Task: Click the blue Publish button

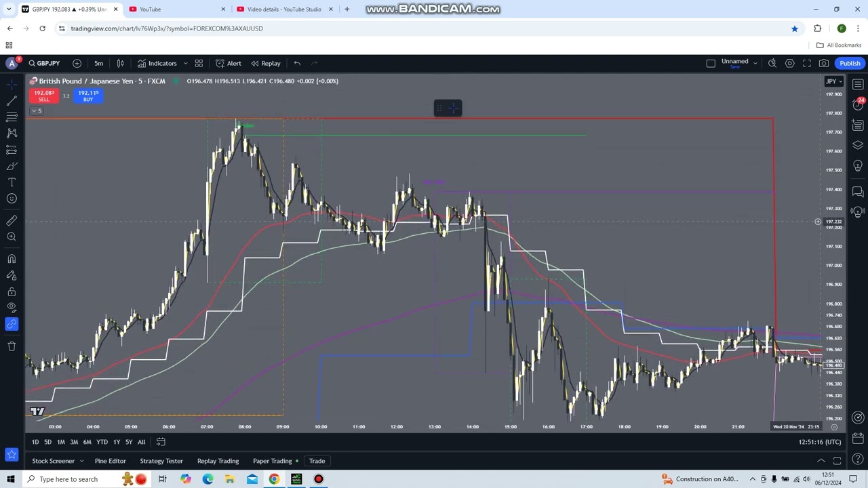Action: (850, 63)
